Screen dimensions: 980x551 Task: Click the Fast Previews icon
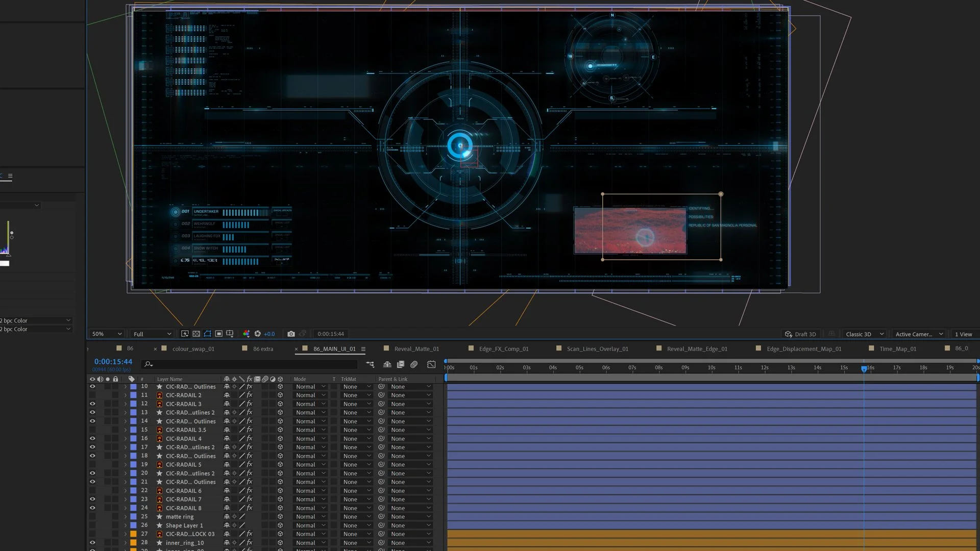click(185, 334)
